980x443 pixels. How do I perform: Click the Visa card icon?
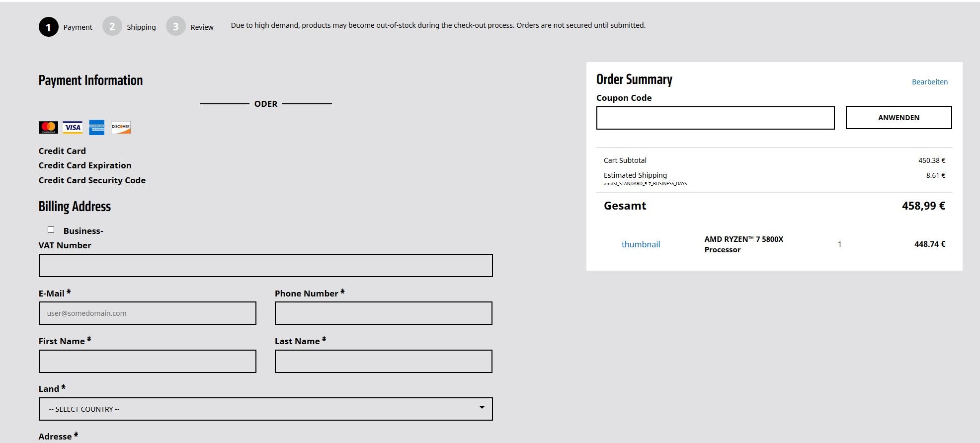(73, 128)
